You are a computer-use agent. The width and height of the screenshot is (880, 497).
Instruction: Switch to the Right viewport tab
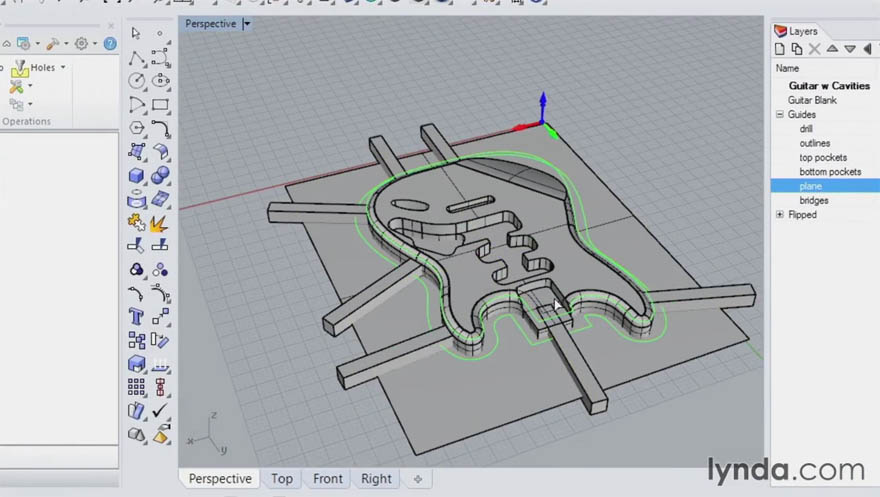coord(376,478)
